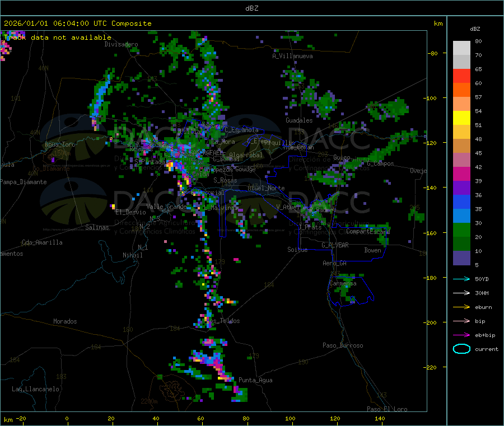Image resolution: width=504 pixels, height=426 pixels.
Task: Click the '-160' tick on the vertical km axis
Action: coord(431,233)
